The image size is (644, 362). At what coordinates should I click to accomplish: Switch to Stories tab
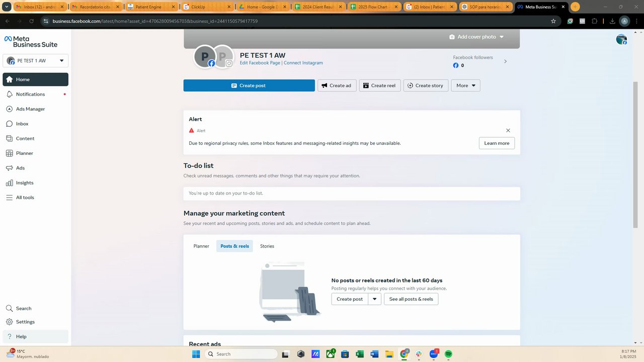pyautogui.click(x=267, y=246)
